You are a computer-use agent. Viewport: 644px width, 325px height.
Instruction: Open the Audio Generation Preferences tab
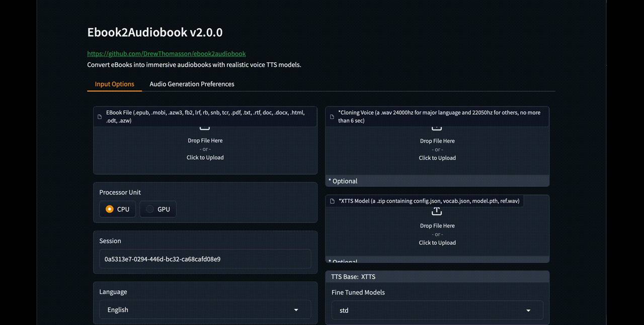point(192,84)
